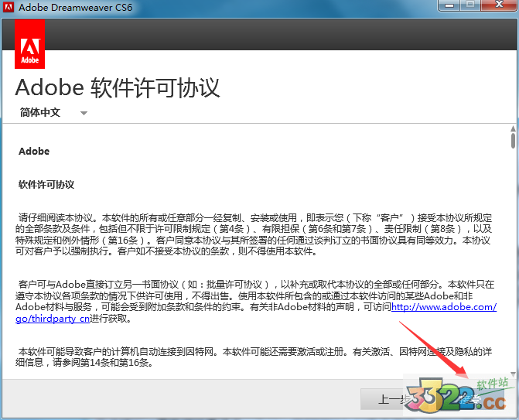The height and width of the screenshot is (420, 519).
Task: Click the "Adobe 软件许可协议" page title
Action: click(x=118, y=88)
